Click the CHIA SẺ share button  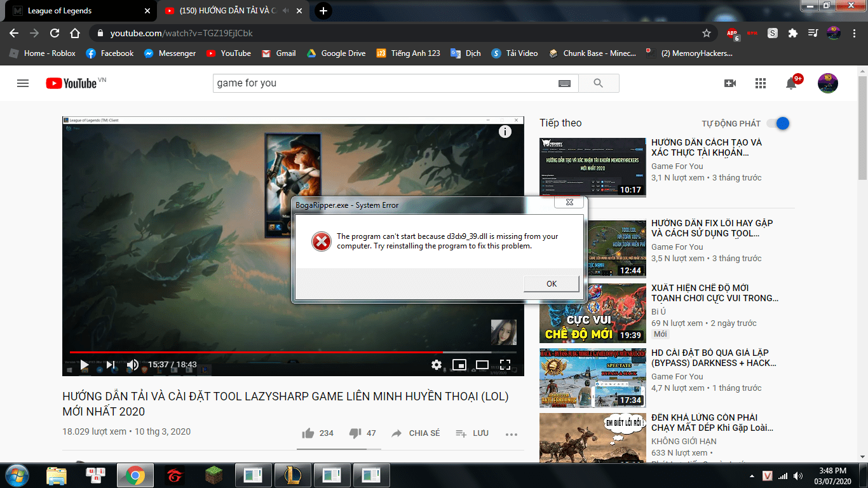click(x=416, y=433)
